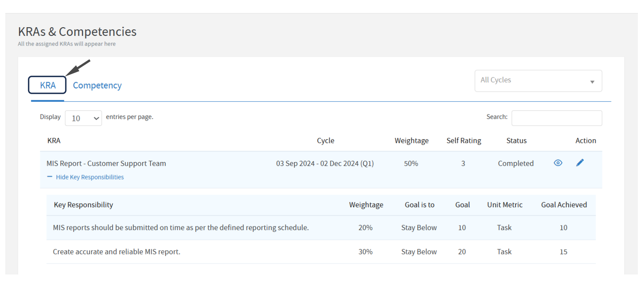
Task: Click the upper table's Weightage column header
Action: point(411,141)
